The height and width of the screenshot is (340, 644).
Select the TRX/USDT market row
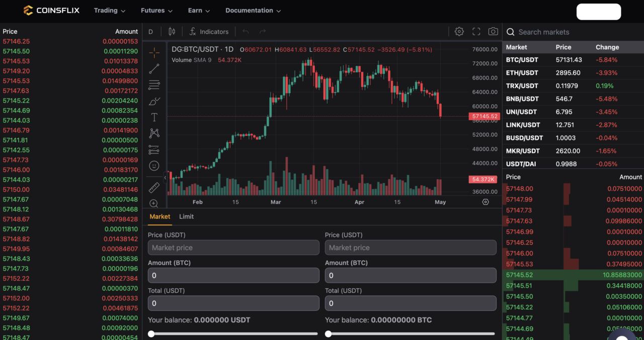[573, 86]
